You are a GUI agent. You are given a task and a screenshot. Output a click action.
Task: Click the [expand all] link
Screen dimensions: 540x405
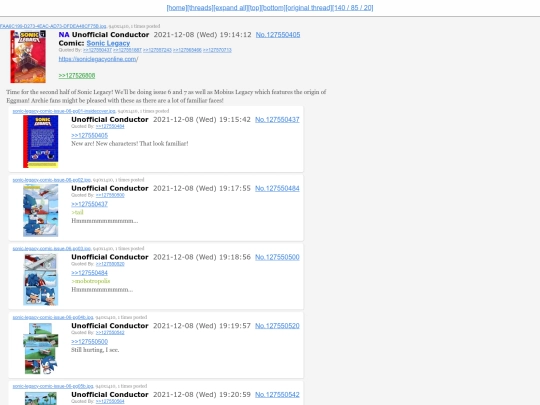tap(230, 8)
